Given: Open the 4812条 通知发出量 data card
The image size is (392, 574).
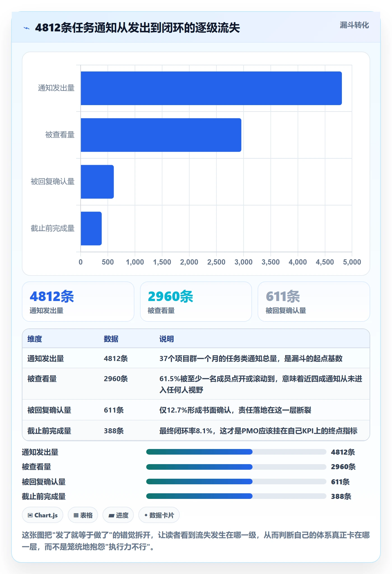Looking at the screenshot, I should [78, 302].
